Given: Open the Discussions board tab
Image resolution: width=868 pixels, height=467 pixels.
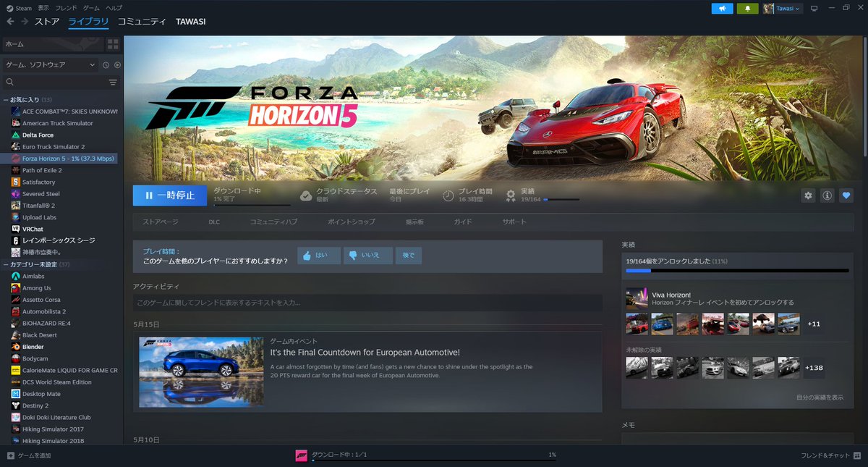Looking at the screenshot, I should (414, 222).
